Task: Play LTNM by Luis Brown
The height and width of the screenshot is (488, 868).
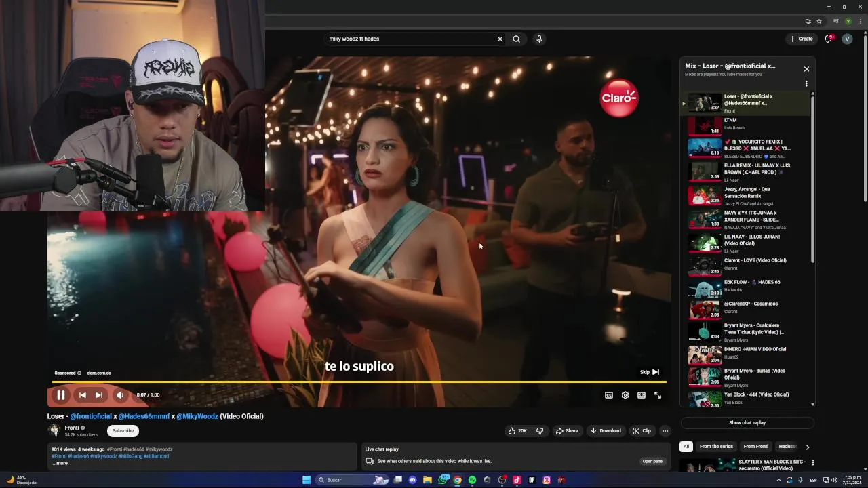Action: pos(745,126)
